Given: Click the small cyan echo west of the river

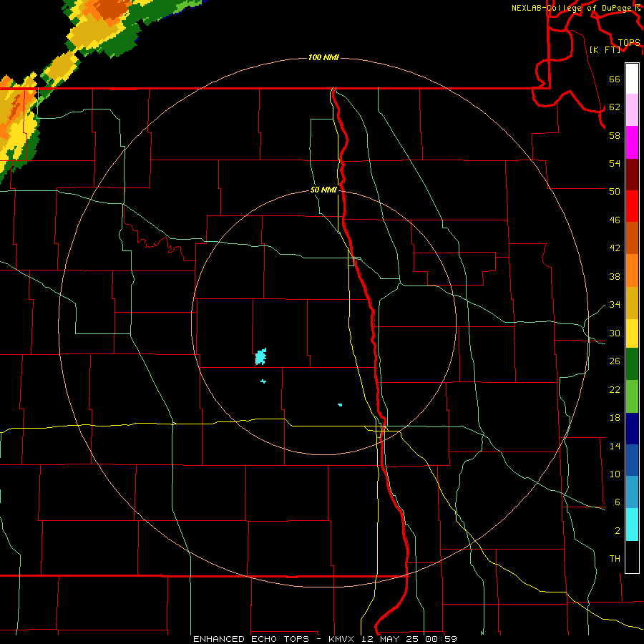Looking at the screenshot, I should (340, 405).
